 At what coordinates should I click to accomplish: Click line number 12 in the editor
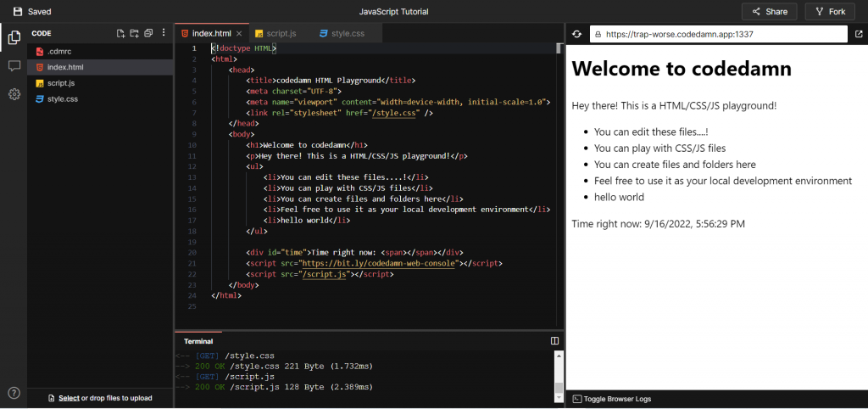(x=192, y=167)
